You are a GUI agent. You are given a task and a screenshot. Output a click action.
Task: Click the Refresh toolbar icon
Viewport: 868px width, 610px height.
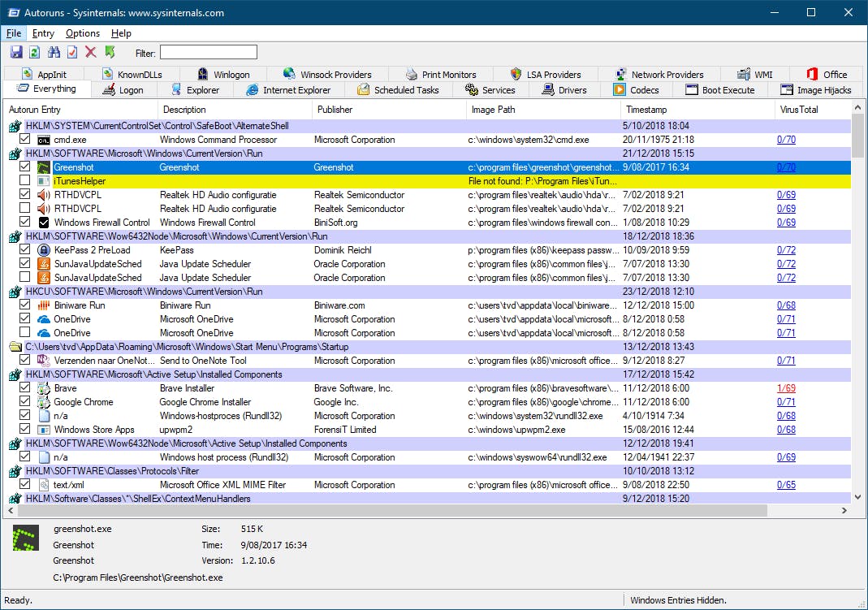coord(34,53)
